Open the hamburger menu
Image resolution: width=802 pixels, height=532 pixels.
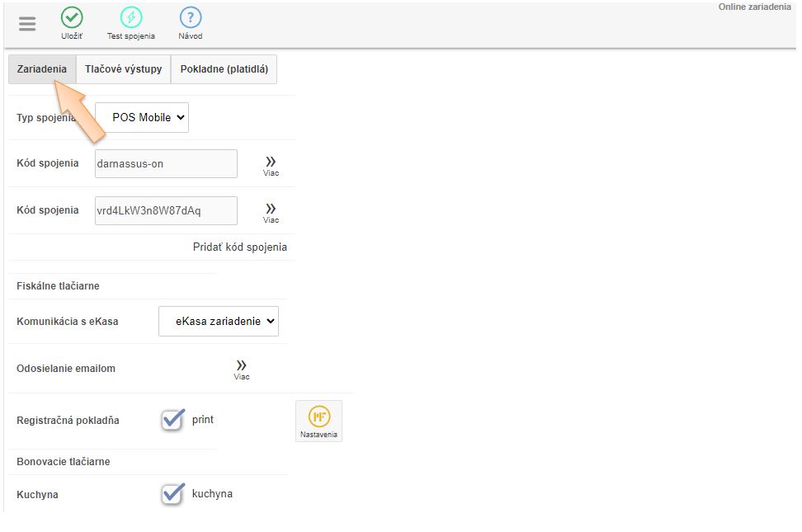[x=27, y=23]
